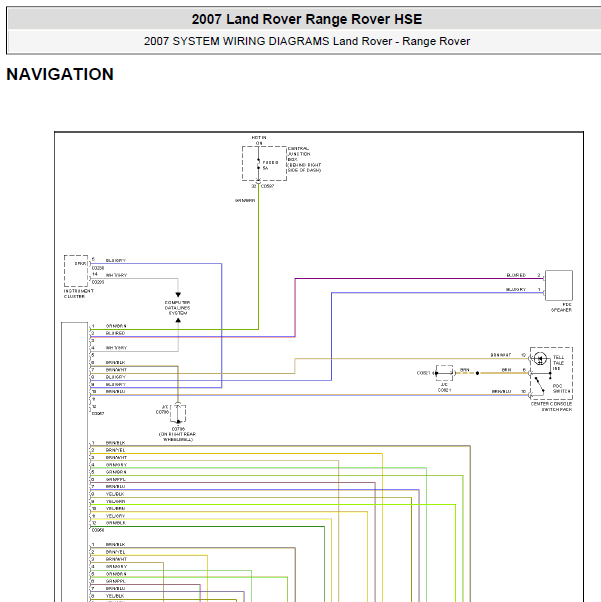Click the NAVIGATION section heading
Image resolution: width=601 pixels, height=602 pixels.
(60, 74)
